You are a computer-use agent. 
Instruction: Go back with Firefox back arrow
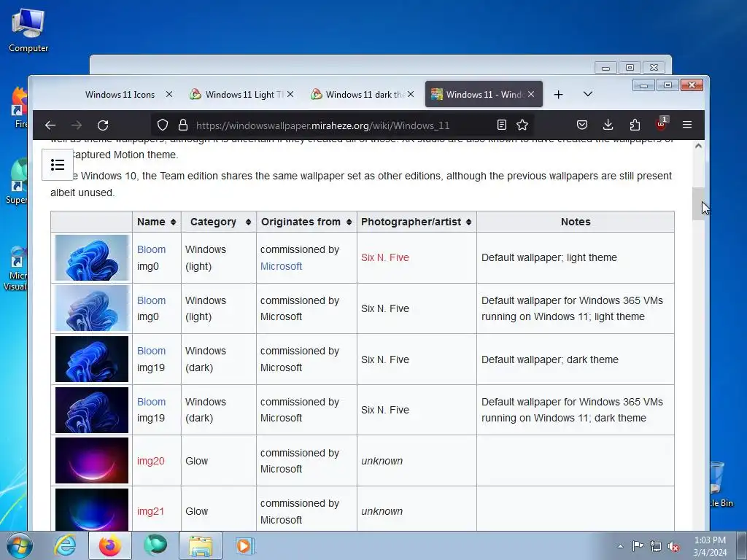click(50, 125)
